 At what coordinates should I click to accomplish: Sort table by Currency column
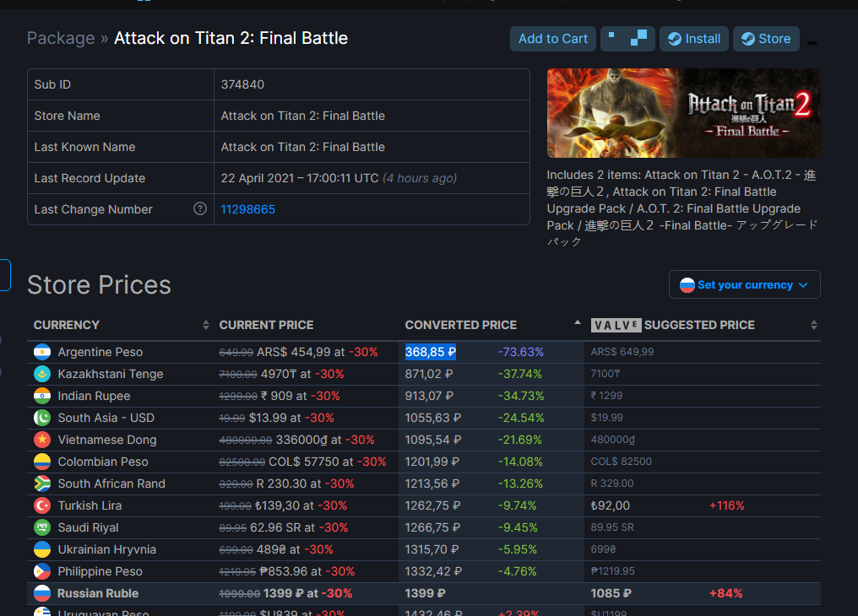pos(121,325)
